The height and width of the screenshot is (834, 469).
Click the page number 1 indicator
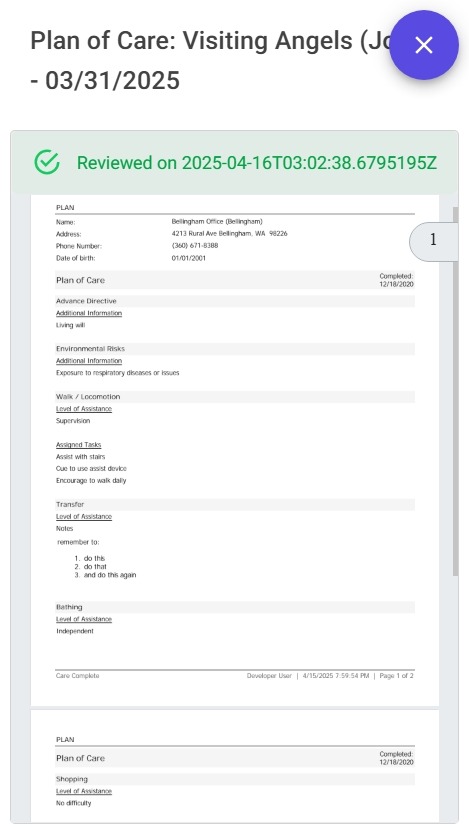click(433, 242)
